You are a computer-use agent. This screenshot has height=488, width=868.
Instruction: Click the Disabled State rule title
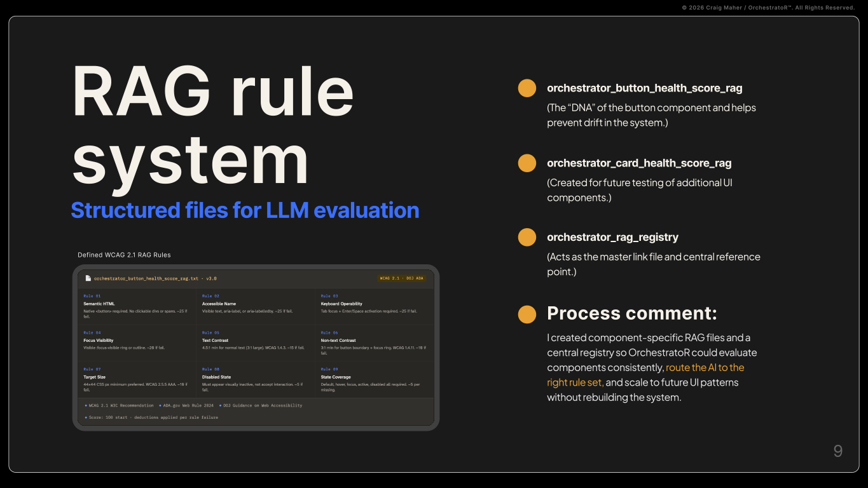point(216,377)
